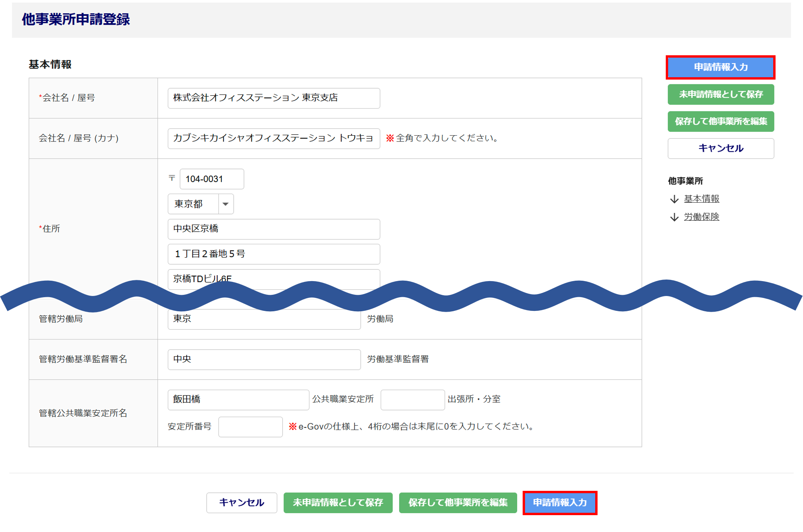Click the 飯田橋 公共職業安定所 field
This screenshot has width=803, height=532.
(x=238, y=399)
